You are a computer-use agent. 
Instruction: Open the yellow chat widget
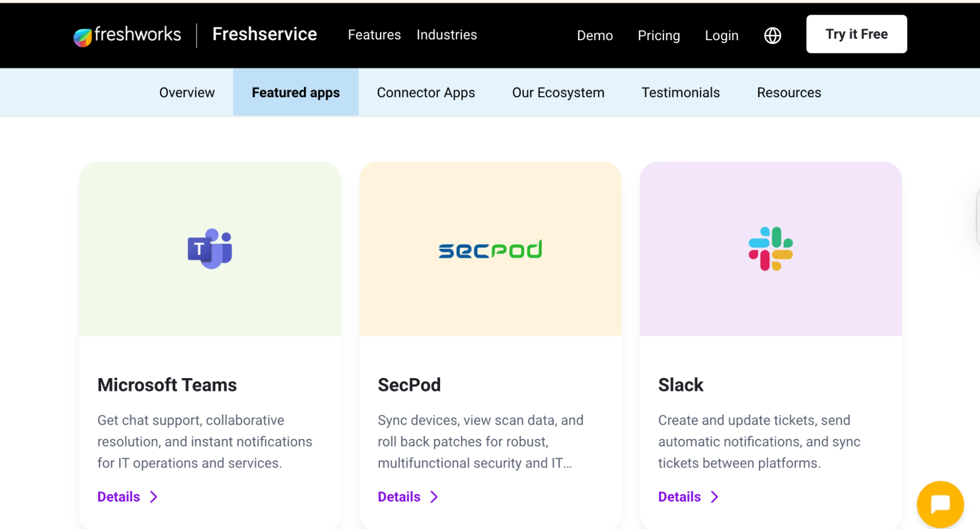[940, 504]
